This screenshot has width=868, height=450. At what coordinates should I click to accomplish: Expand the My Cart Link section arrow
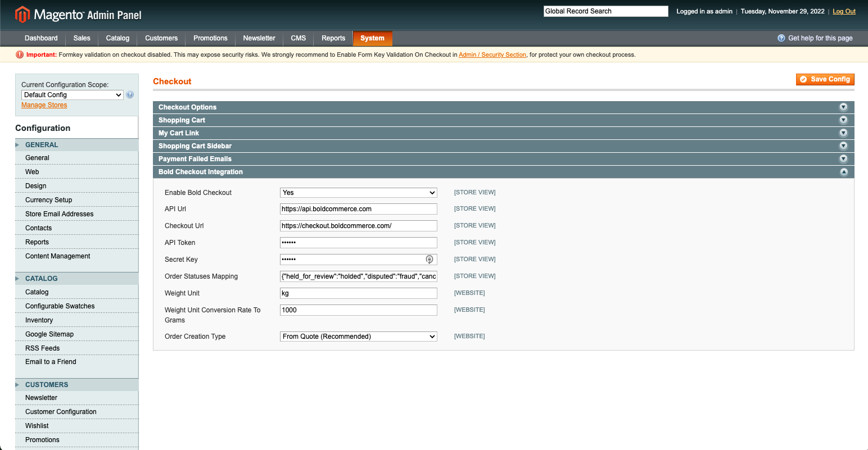pyautogui.click(x=843, y=133)
